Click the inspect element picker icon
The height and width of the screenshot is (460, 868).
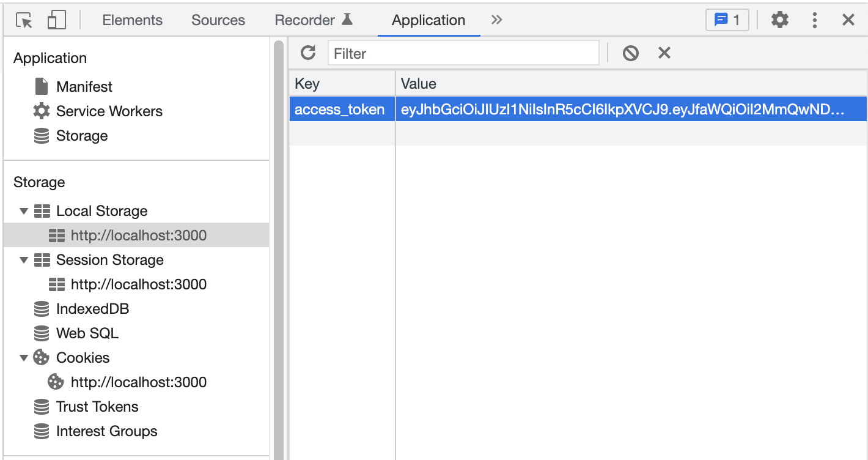24,20
